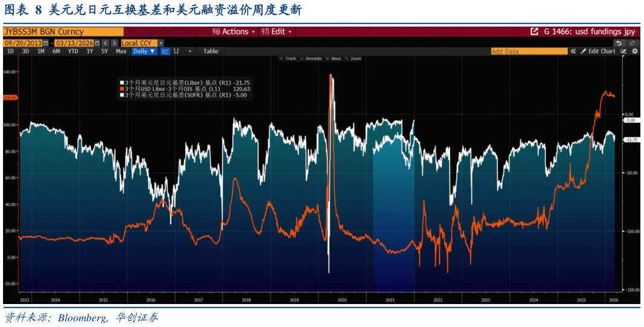Switch to the bar/candle chart icon
The height and width of the screenshot is (327, 644).
pos(176,51)
